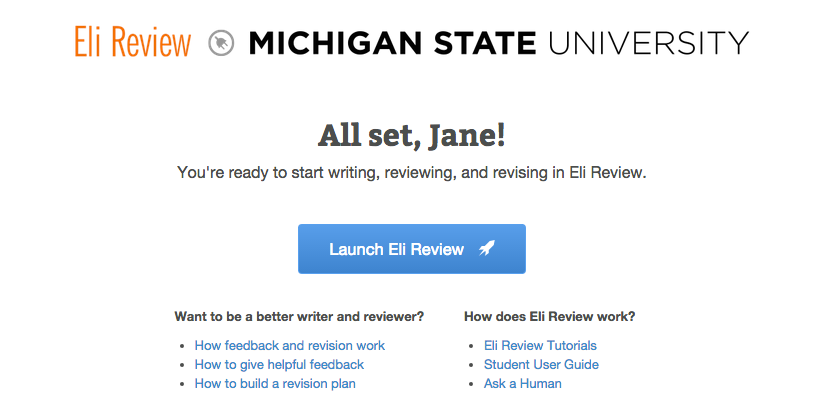Image resolution: width=824 pixels, height=416 pixels.
Task: Click bullet beside How to give helpful feedback
Action: click(182, 365)
